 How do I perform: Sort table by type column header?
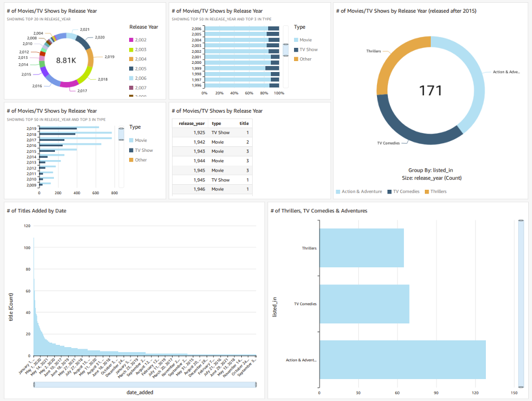217,123
